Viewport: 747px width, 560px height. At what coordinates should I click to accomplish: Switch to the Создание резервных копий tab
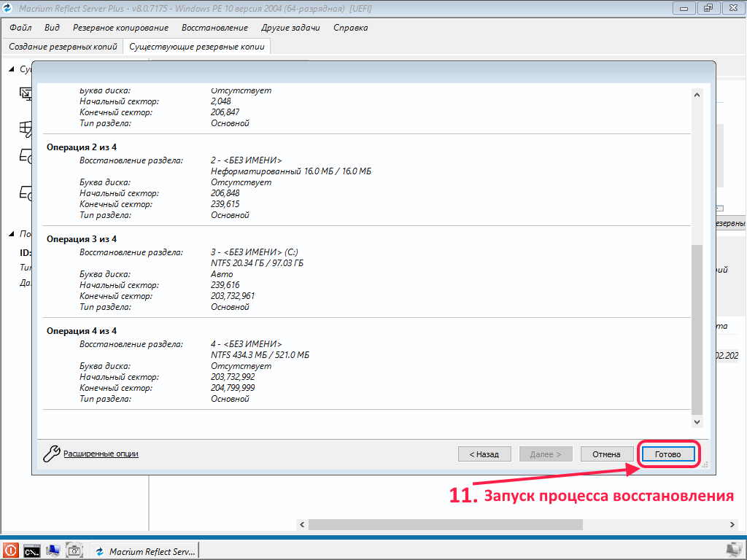click(x=63, y=46)
